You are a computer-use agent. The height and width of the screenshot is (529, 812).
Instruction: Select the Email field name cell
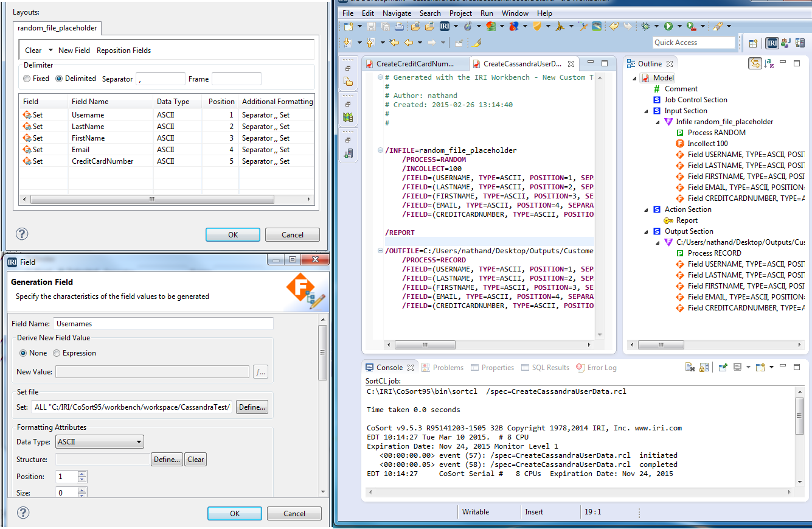click(x=110, y=150)
